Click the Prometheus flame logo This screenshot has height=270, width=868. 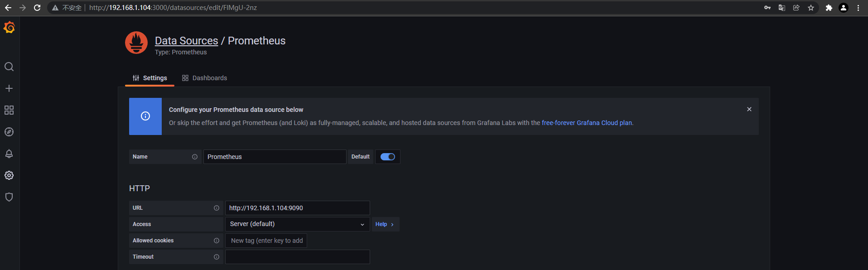[x=136, y=43]
